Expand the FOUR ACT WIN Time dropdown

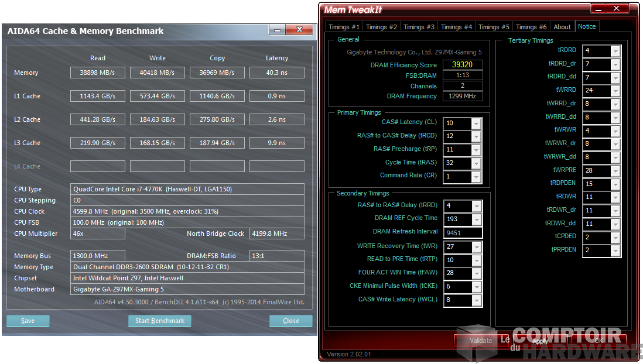(x=476, y=273)
